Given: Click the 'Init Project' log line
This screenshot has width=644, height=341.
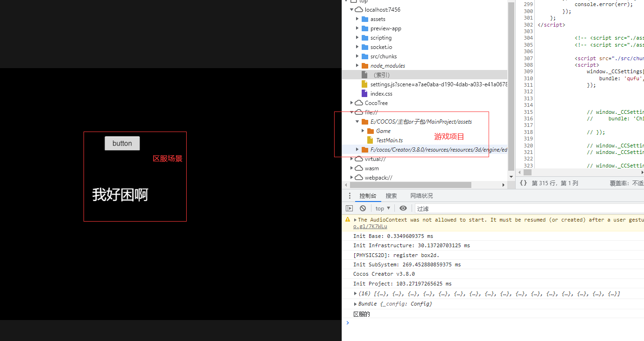Looking at the screenshot, I should (402, 284).
